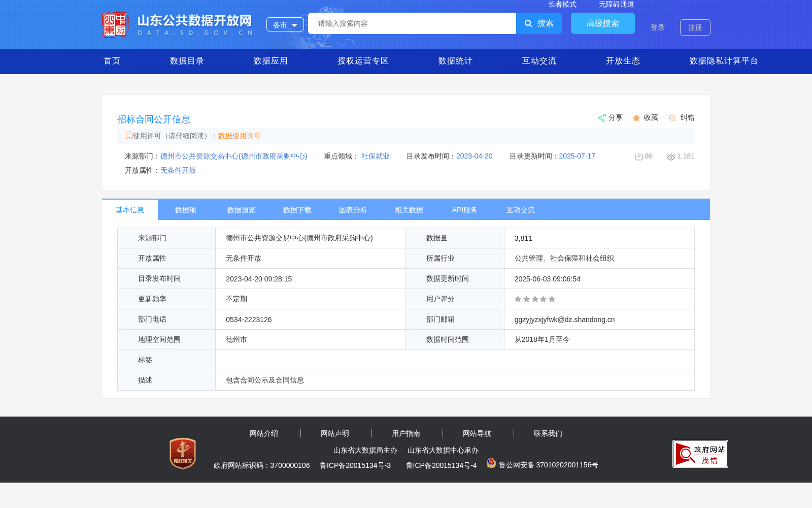
Task: Click the error-report icon by 纠错
Action: coord(672,118)
